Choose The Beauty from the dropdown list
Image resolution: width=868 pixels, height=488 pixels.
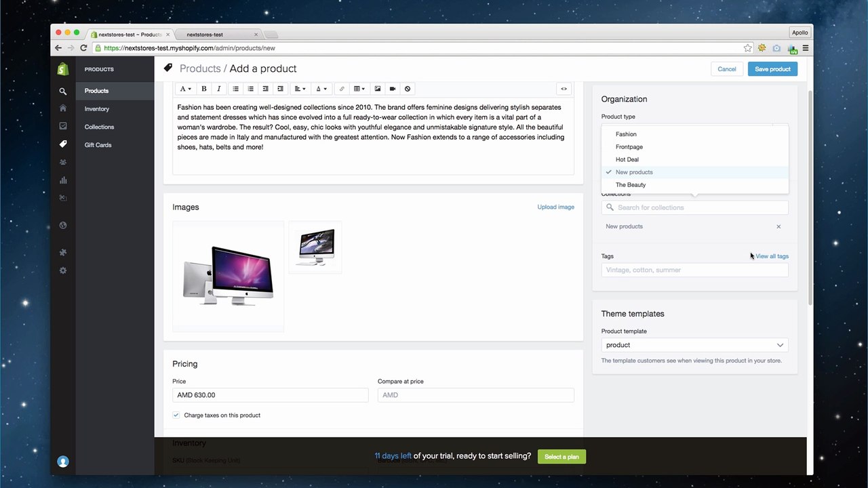click(x=695, y=185)
